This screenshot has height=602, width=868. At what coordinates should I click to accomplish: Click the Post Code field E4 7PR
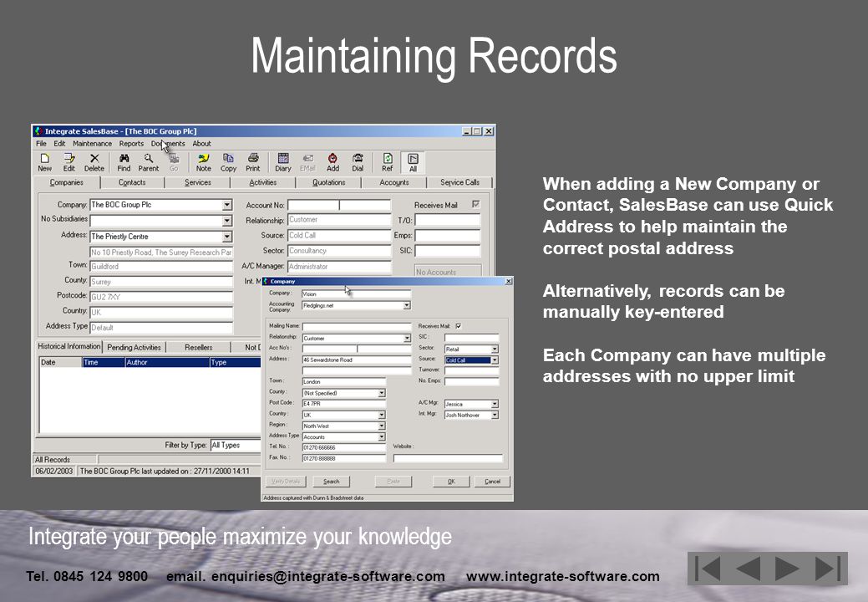tap(343, 404)
